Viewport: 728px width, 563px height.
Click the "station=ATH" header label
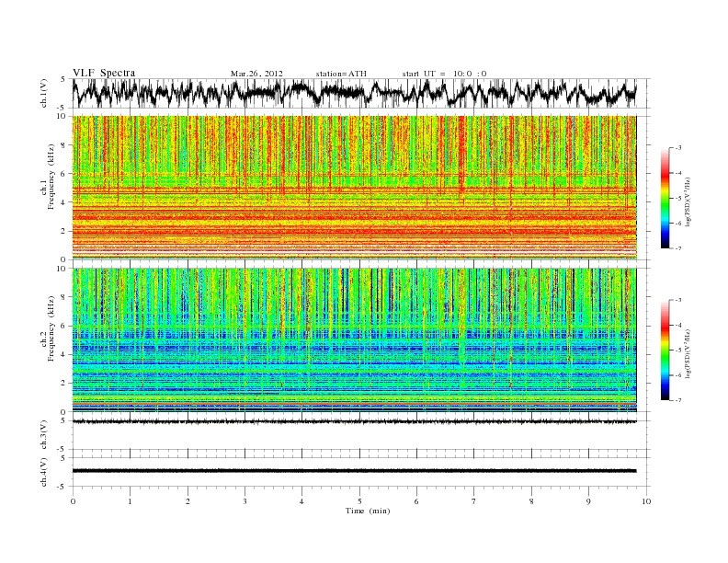pyautogui.click(x=341, y=74)
